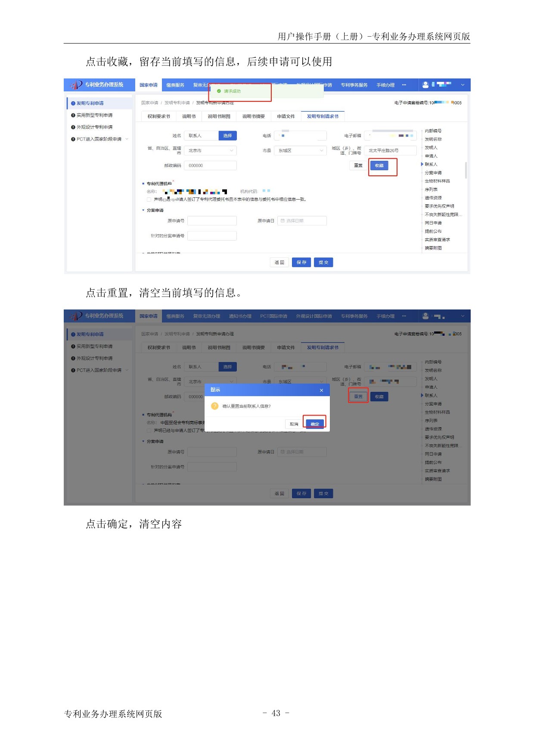Screen dimensions: 534x756
Task: Click info icon beside 实用新型专利申请 in top screenshot
Action: pyautogui.click(x=73, y=115)
